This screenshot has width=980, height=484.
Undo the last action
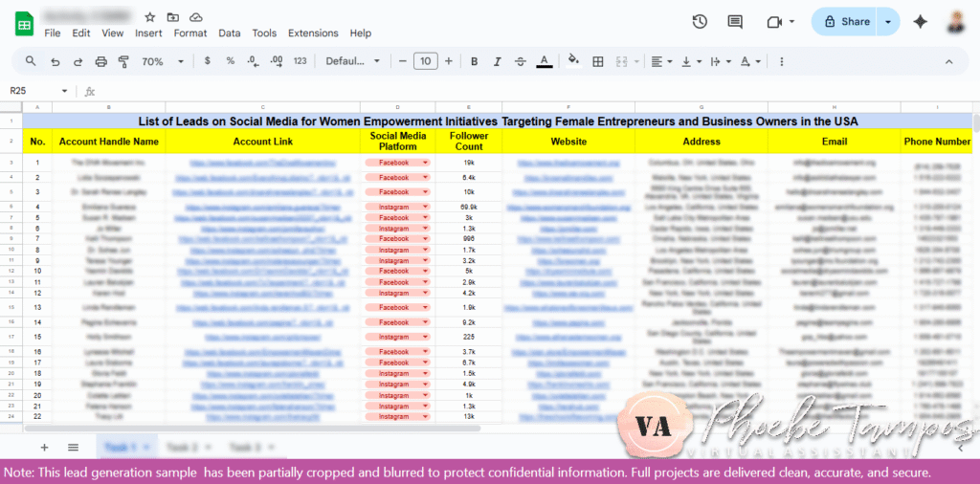tap(55, 61)
